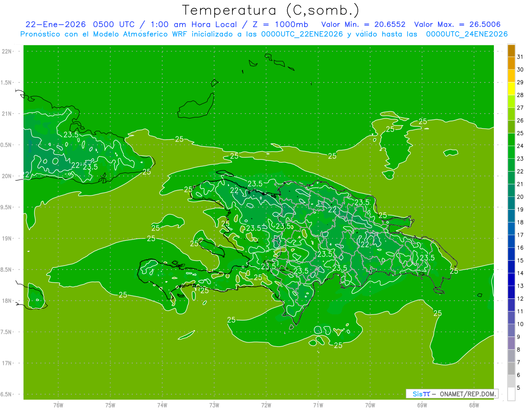532x411 pixels.
Task: Select the color scale swatch between 22 and 23
Action: click(511, 165)
